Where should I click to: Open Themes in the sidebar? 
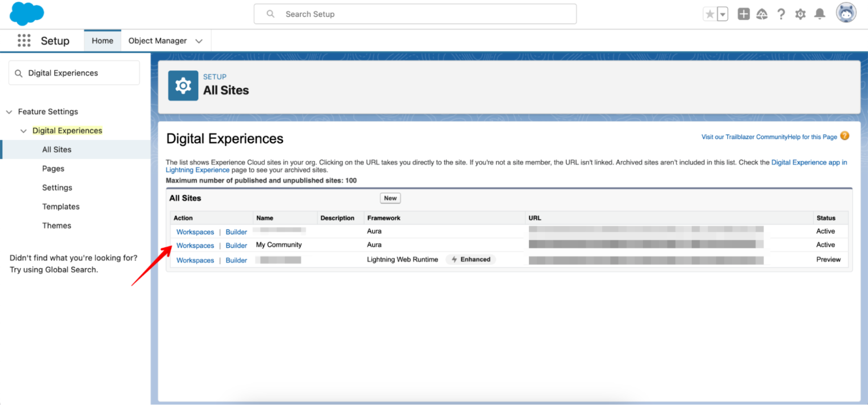(57, 225)
